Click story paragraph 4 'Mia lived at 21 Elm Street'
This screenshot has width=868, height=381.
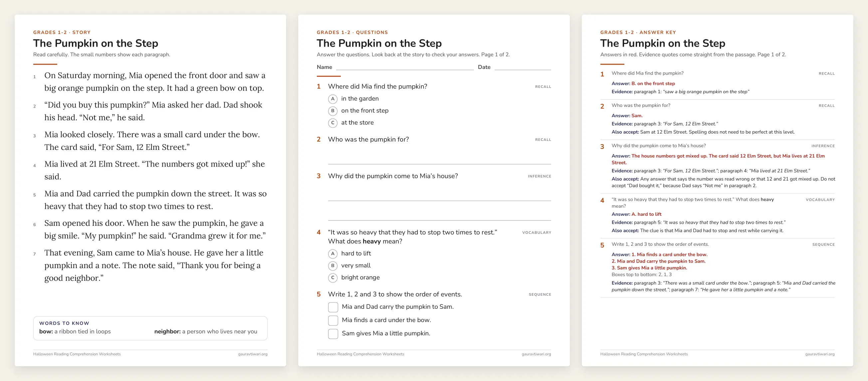(155, 170)
